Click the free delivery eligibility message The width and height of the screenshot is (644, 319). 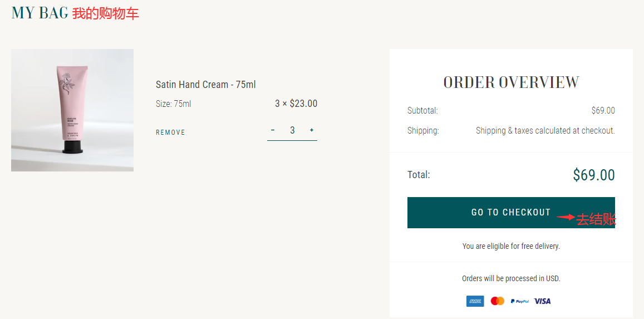coord(511,246)
